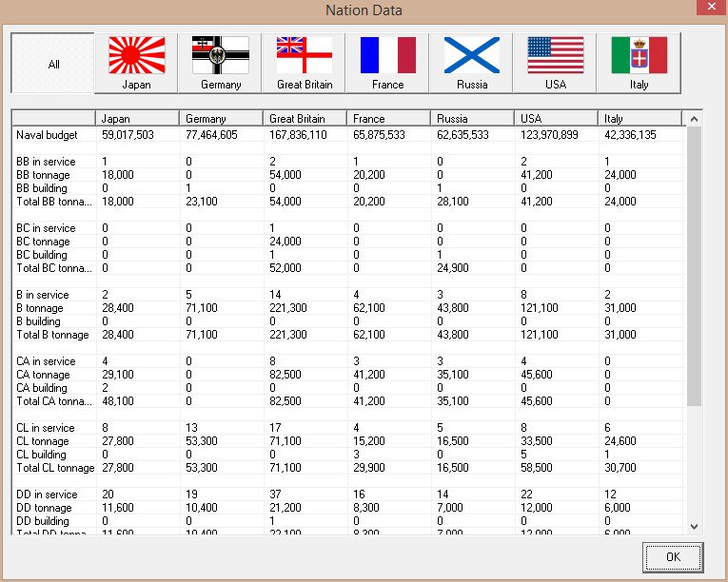Click the scrollbar down arrow
The height and width of the screenshot is (582, 728).
pos(694,526)
